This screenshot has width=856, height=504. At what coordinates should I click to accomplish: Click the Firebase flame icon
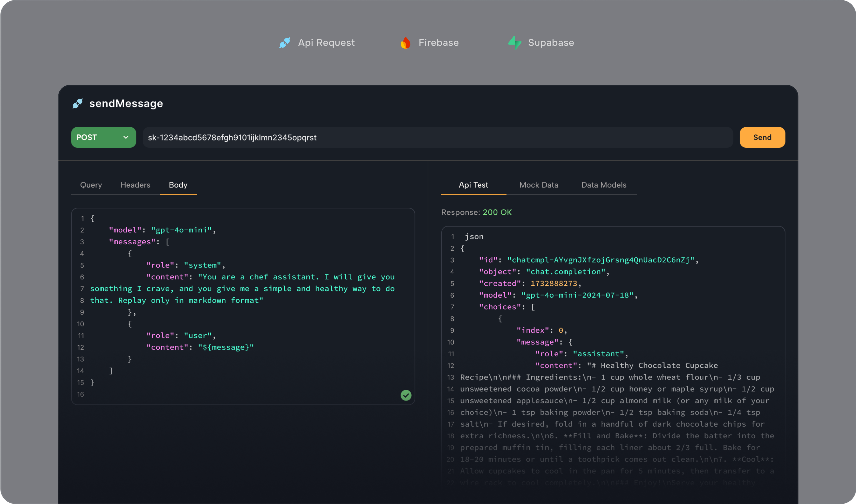(x=405, y=43)
